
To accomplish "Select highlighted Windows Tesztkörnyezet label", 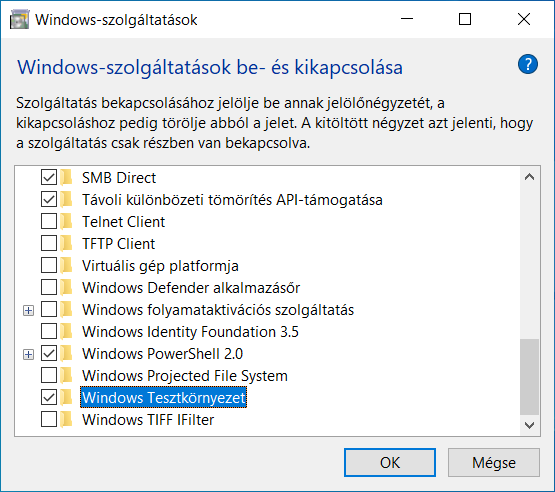I will click(x=164, y=398).
